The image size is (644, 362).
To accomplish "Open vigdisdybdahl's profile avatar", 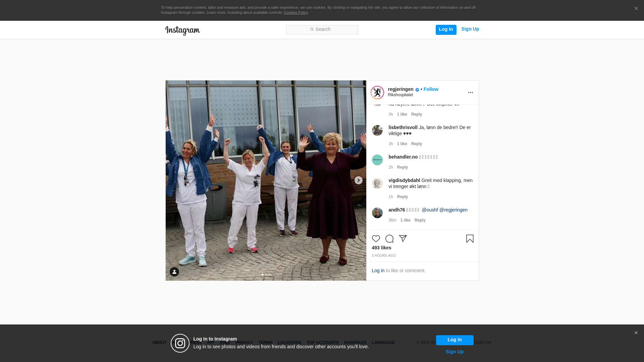I will pos(377,183).
